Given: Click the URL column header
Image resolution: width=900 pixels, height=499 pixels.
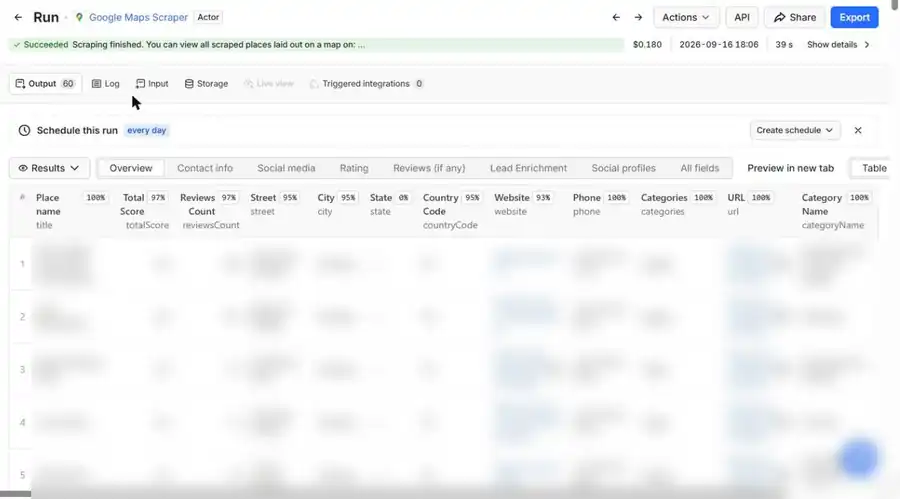Looking at the screenshot, I should click(750, 204).
